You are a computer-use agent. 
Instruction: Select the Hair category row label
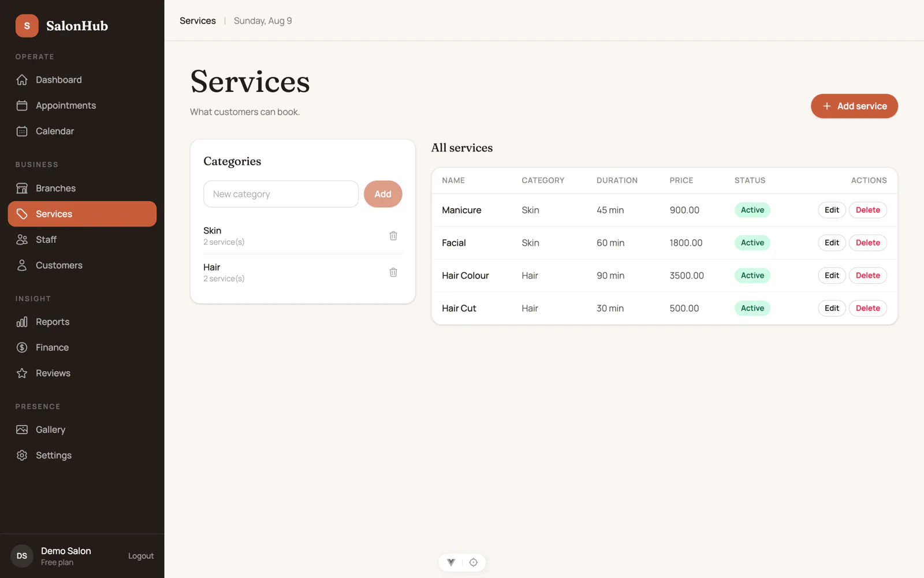211,267
